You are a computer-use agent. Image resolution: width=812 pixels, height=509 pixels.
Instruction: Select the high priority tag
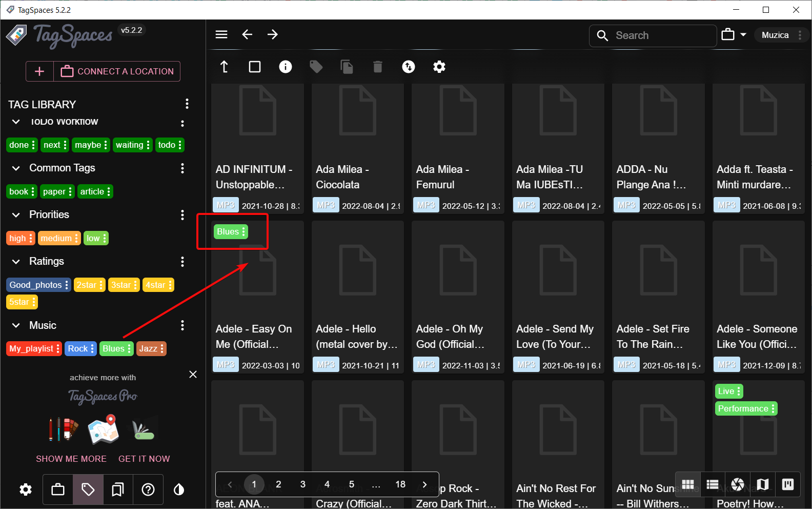click(x=21, y=238)
